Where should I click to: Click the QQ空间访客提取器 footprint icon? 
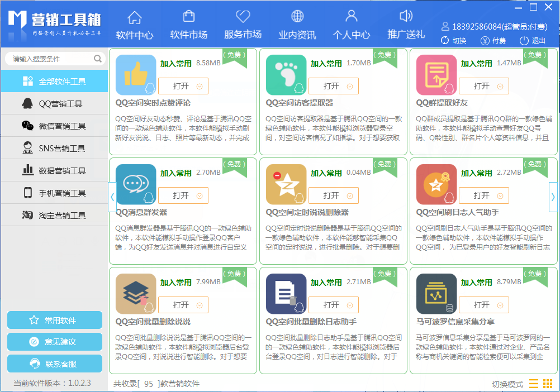click(286, 75)
